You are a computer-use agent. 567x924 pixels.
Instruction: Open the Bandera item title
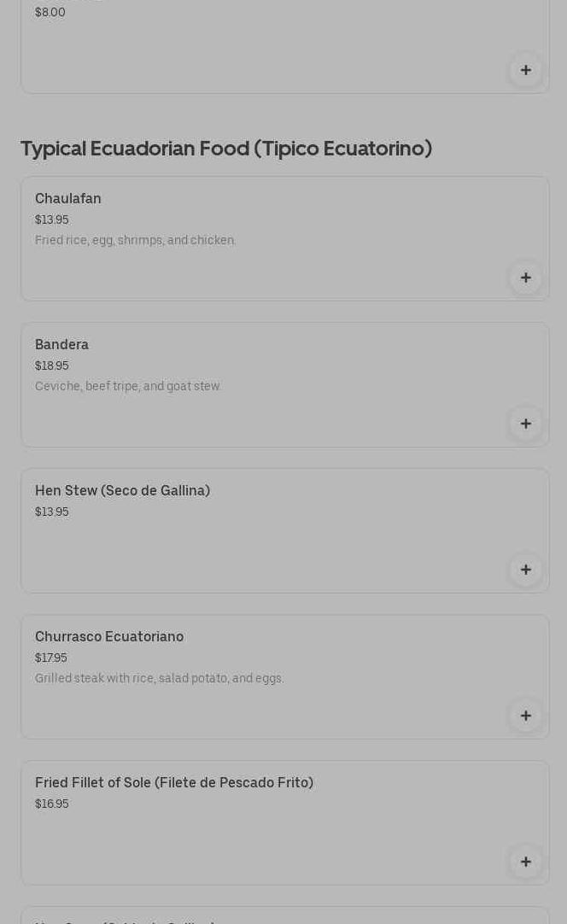[x=61, y=345]
